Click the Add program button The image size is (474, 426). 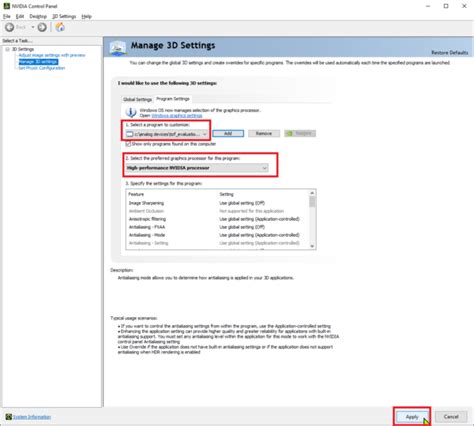click(x=228, y=133)
